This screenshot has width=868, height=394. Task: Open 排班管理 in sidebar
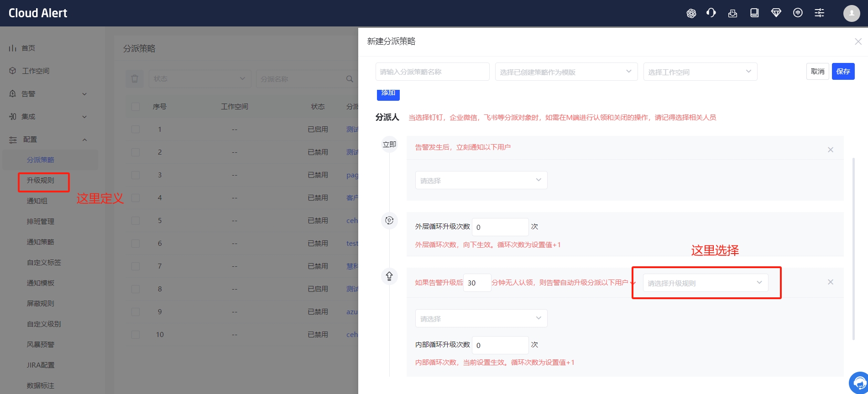40,221
